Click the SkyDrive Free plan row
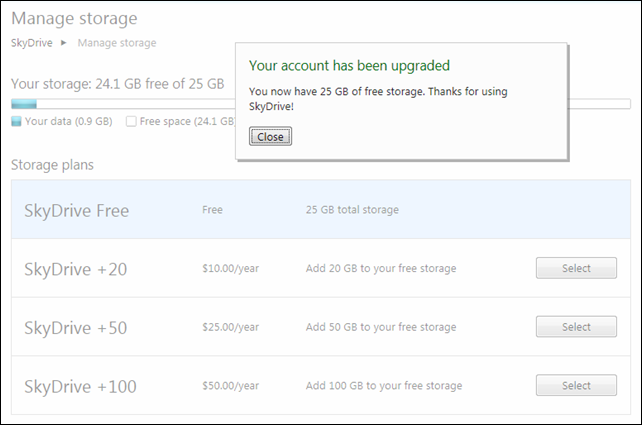Image resolution: width=642 pixels, height=425 pixels. click(320, 210)
